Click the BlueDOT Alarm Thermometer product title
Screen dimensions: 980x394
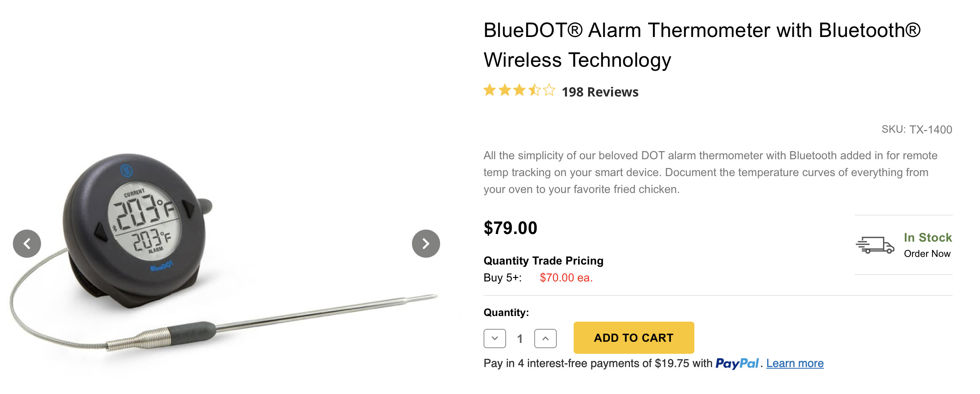[702, 45]
